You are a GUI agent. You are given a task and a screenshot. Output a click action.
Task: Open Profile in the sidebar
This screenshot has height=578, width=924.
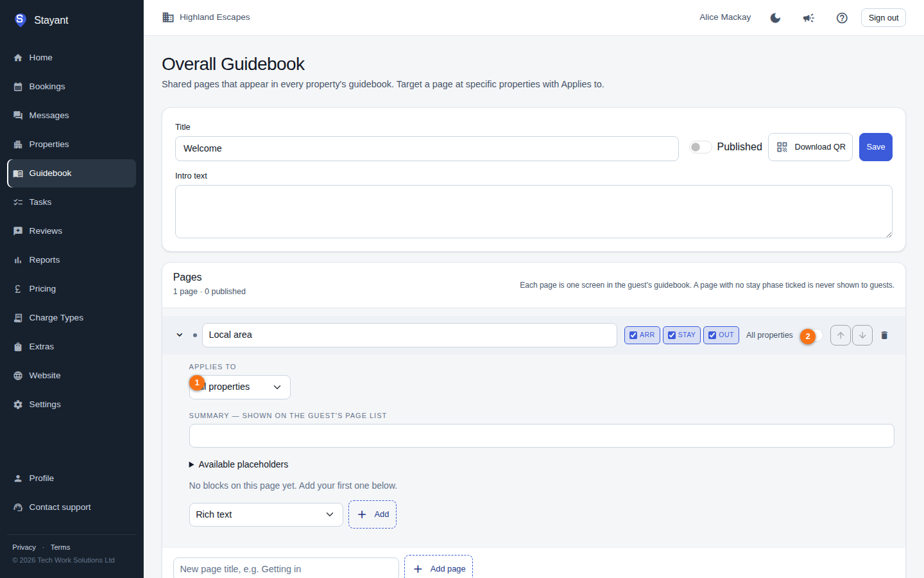[x=71, y=478]
